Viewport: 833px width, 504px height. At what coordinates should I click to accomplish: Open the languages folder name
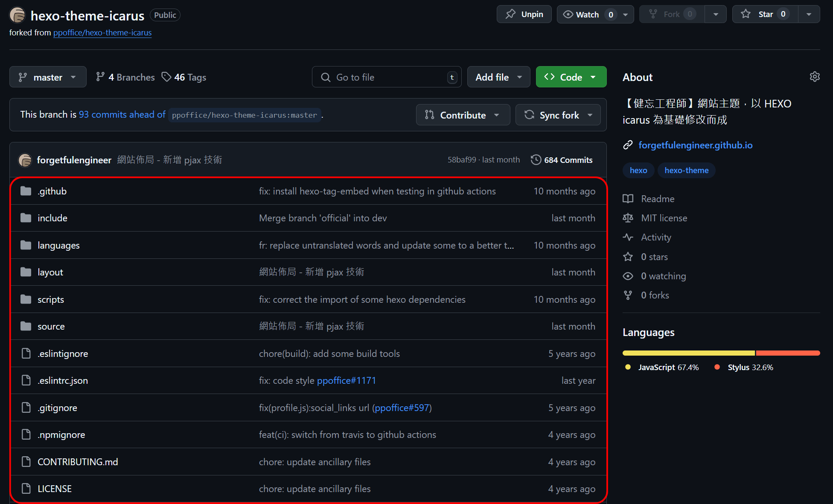tap(58, 245)
